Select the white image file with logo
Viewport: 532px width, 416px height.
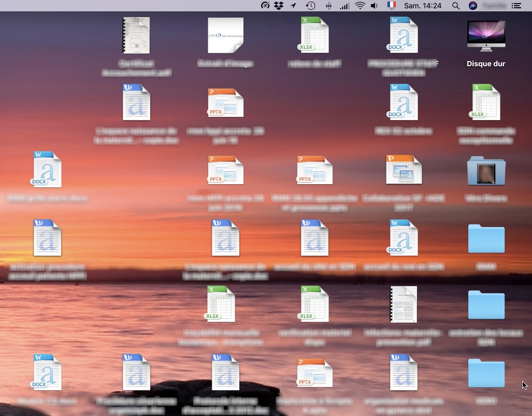tap(225, 35)
